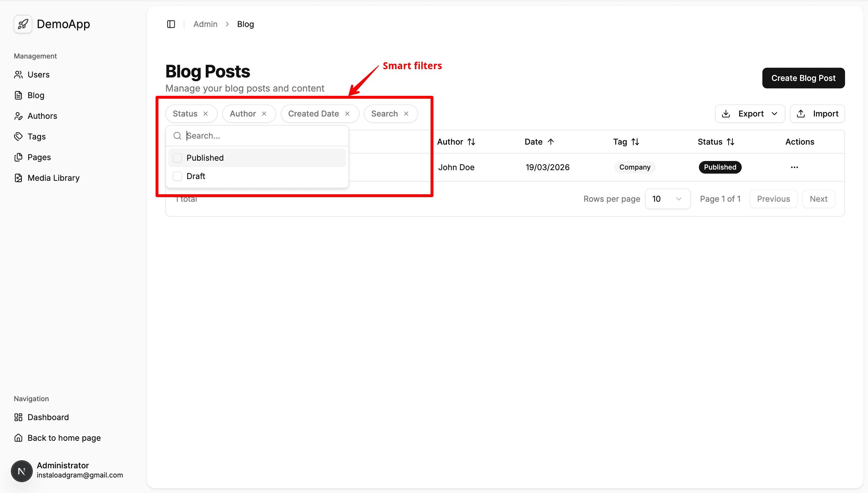Image resolution: width=868 pixels, height=493 pixels.
Task: Open the Export dropdown
Action: click(750, 114)
